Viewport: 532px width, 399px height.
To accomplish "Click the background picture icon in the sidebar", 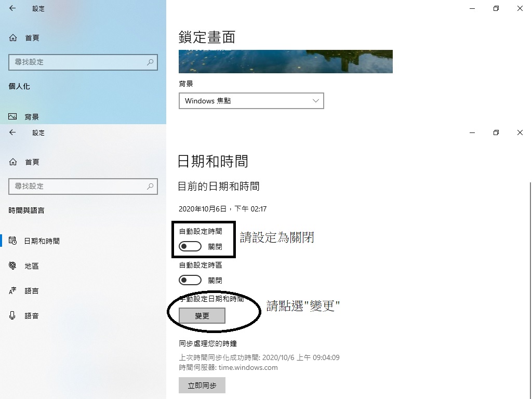I will coord(12,117).
